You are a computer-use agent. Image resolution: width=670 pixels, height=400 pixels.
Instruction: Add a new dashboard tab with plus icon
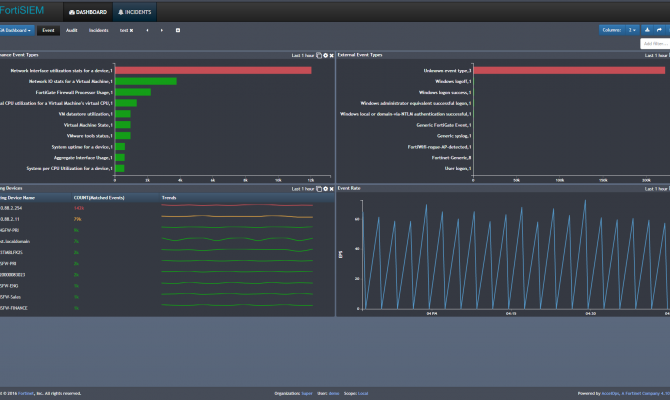(178, 30)
